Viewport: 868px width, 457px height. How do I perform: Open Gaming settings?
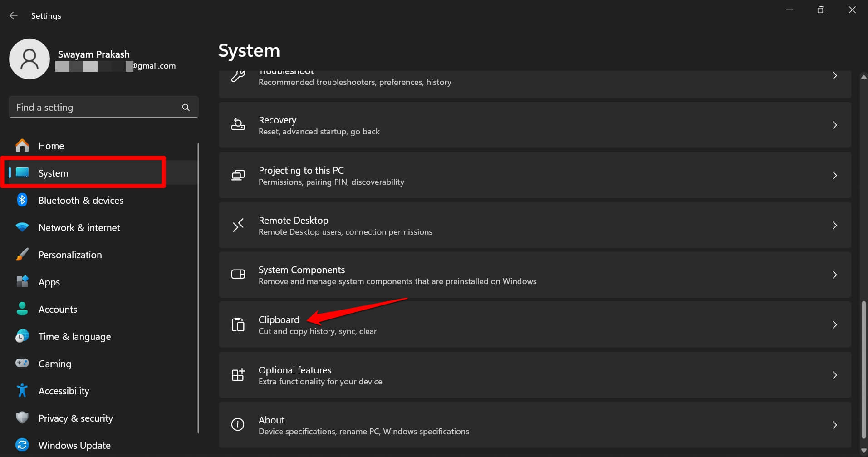54,364
